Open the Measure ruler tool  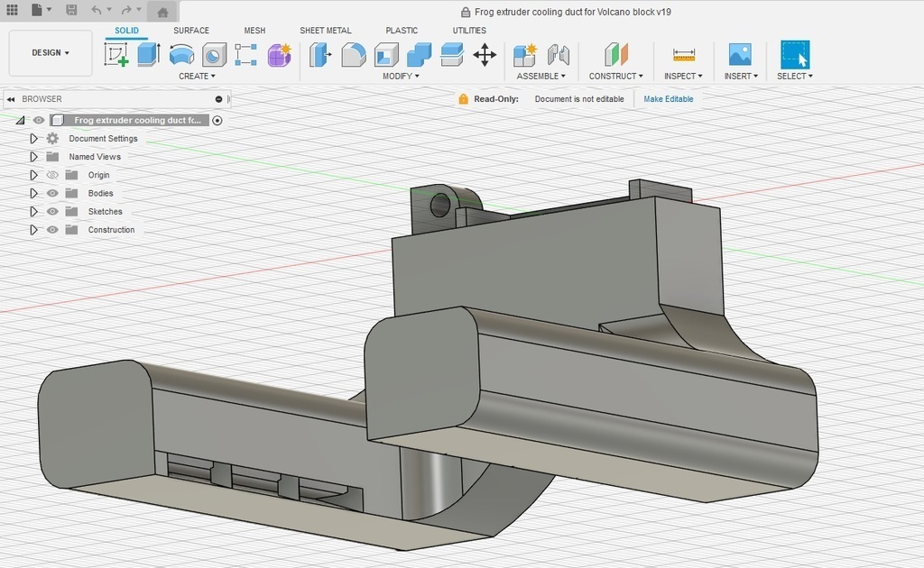[684, 55]
